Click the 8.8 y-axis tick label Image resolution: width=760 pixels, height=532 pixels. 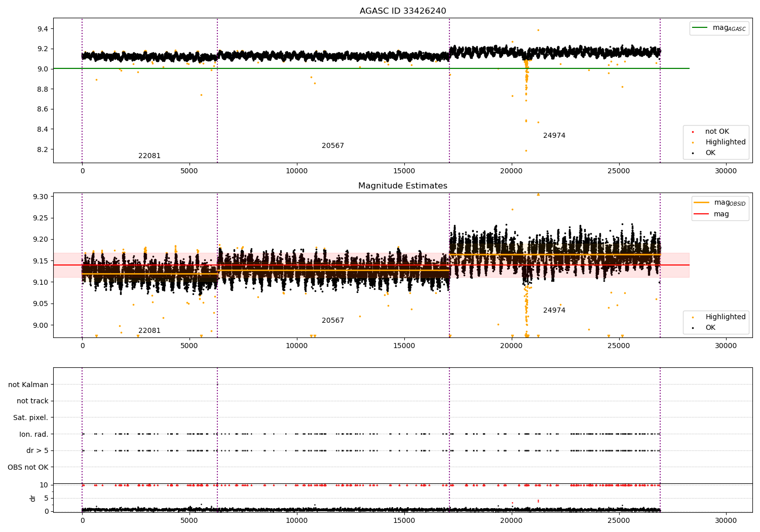click(x=43, y=90)
